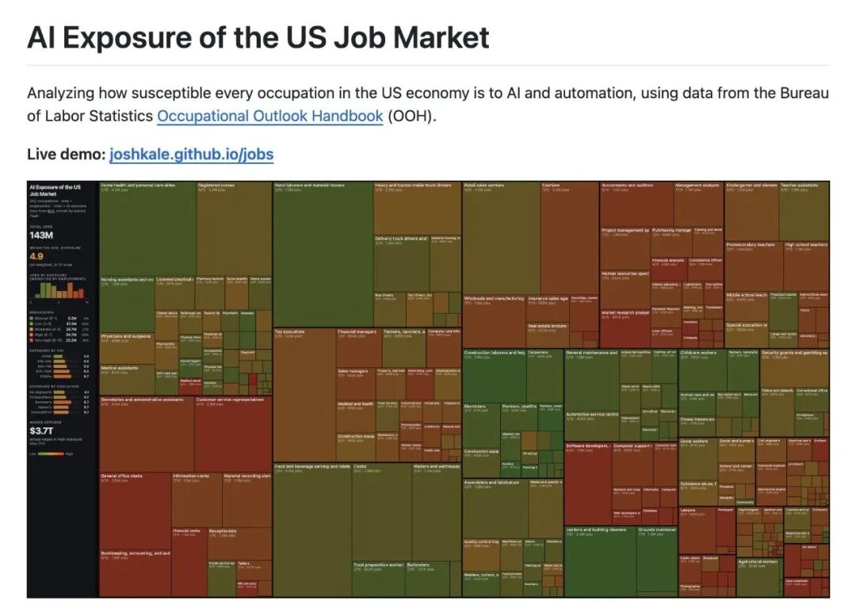The height and width of the screenshot is (616, 856).
Task: Open the joshkale.github.io/jobs live demo link
Action: click(x=191, y=154)
